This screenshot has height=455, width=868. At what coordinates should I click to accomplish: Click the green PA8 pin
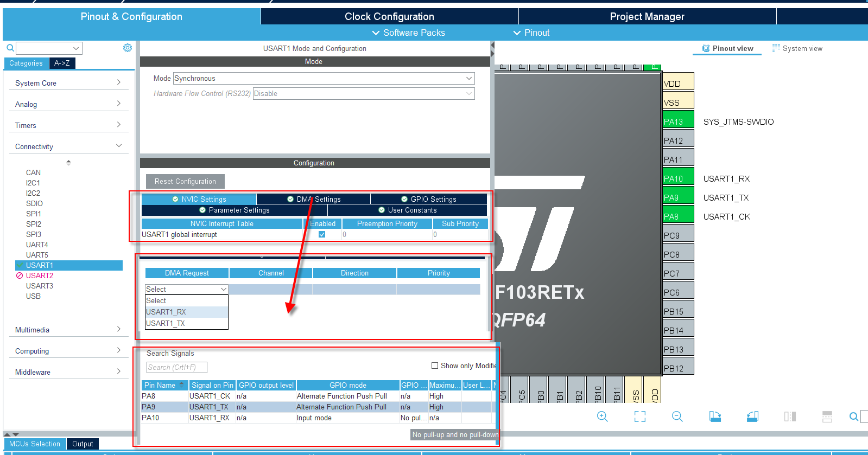(x=678, y=214)
